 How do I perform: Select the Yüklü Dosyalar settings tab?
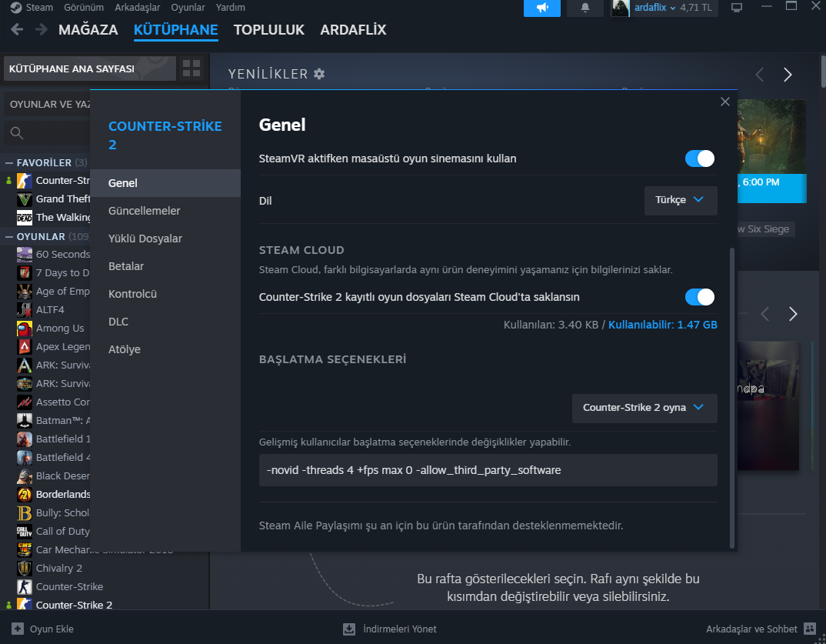click(x=165, y=239)
